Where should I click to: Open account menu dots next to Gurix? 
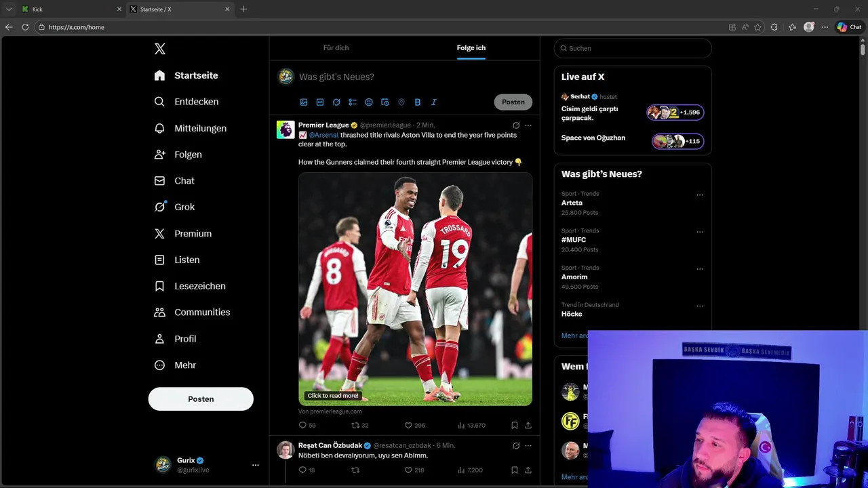pos(256,465)
